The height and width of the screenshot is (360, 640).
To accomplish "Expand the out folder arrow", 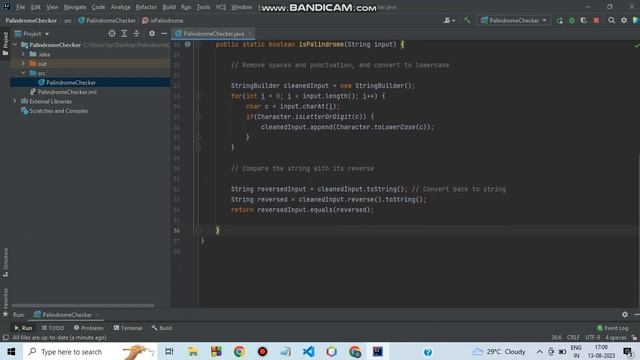I will [x=23, y=63].
